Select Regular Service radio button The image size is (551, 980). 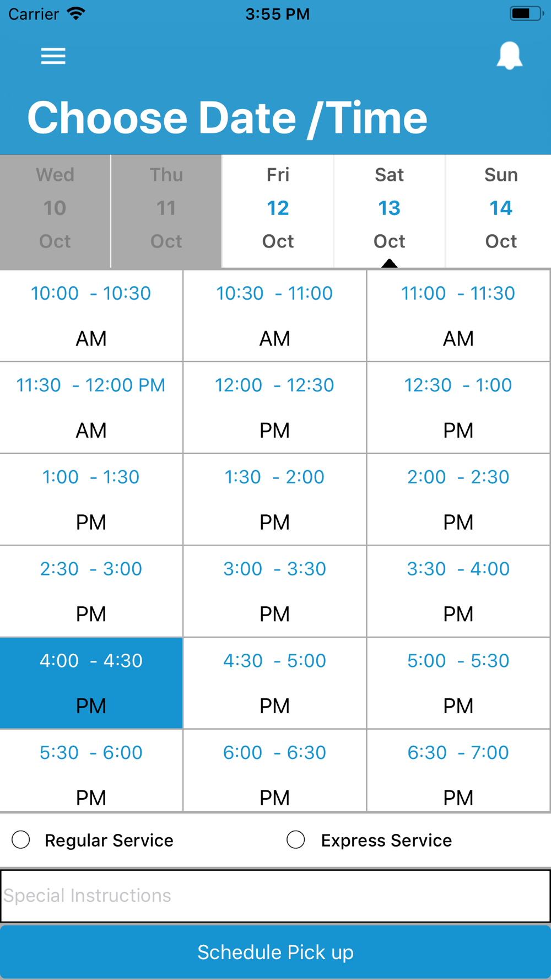pyautogui.click(x=21, y=840)
